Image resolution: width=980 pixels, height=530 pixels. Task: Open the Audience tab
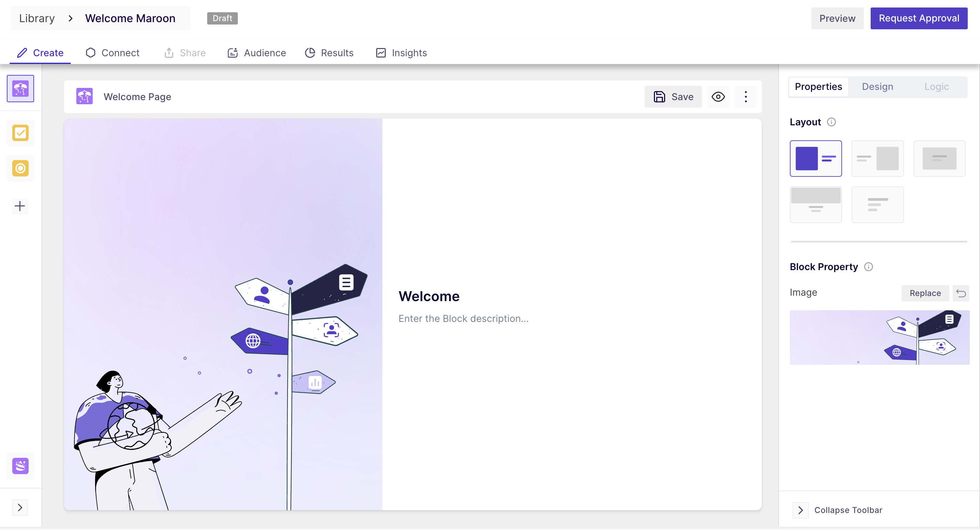(x=256, y=53)
